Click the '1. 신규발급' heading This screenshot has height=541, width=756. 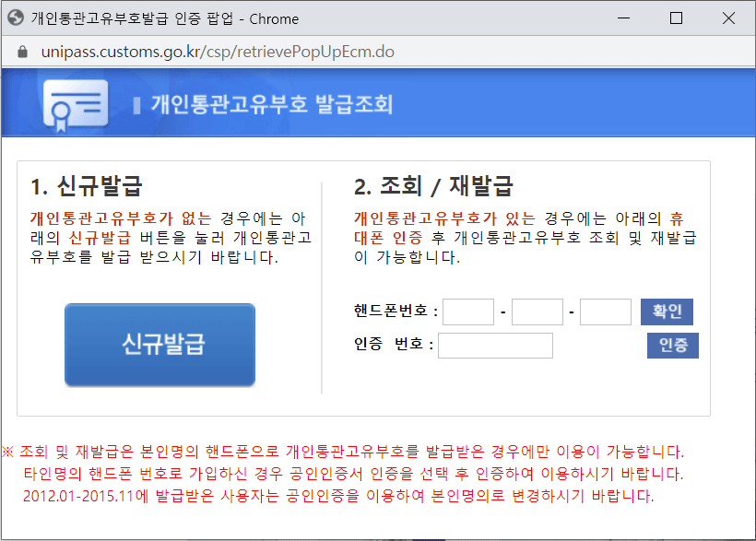pos(87,186)
